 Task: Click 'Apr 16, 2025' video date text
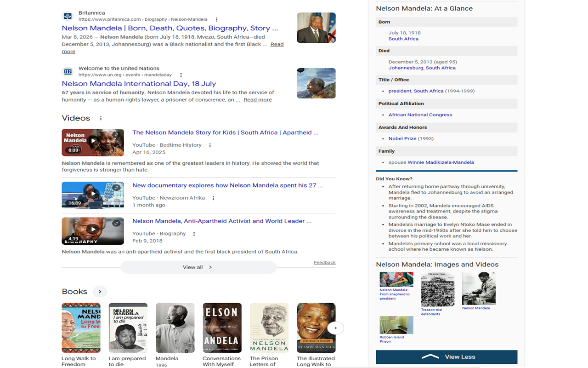pyautogui.click(x=148, y=152)
